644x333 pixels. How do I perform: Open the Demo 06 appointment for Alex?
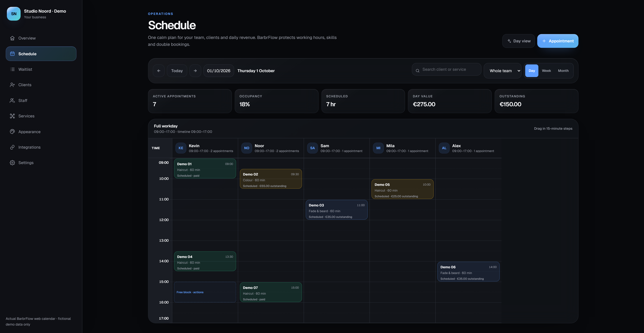468,272
